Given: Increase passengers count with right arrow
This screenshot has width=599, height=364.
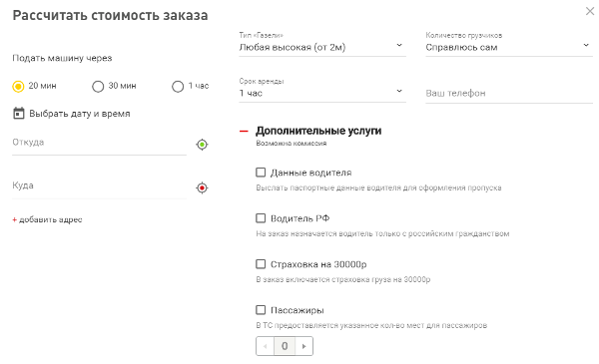Looking at the screenshot, I should (x=304, y=346).
